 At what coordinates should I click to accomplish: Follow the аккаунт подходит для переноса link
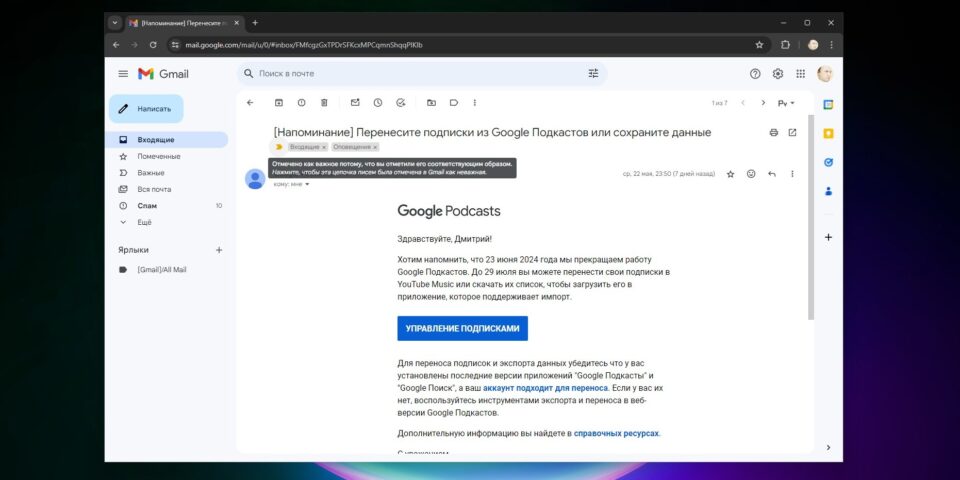point(545,388)
